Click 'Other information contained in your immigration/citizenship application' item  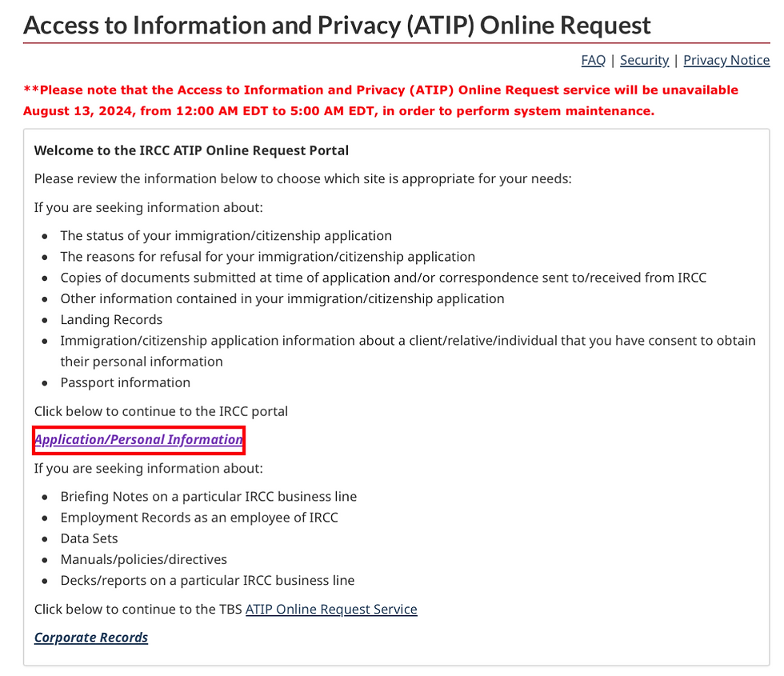(x=282, y=298)
